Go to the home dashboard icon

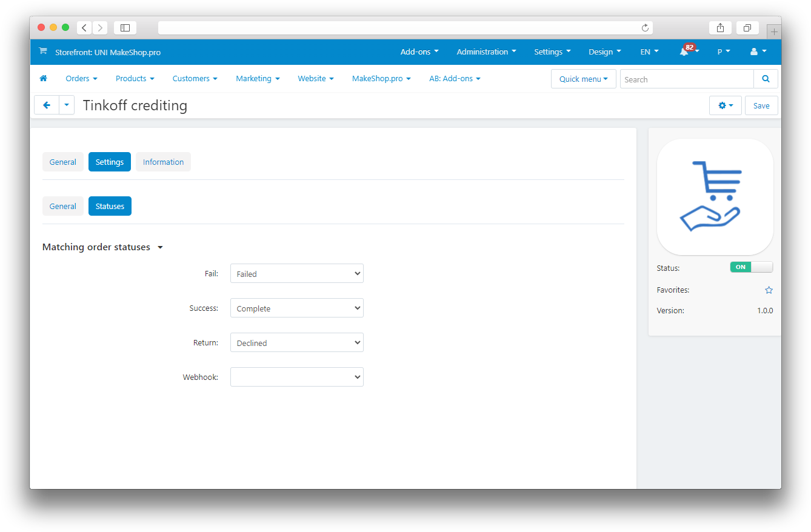coord(43,79)
